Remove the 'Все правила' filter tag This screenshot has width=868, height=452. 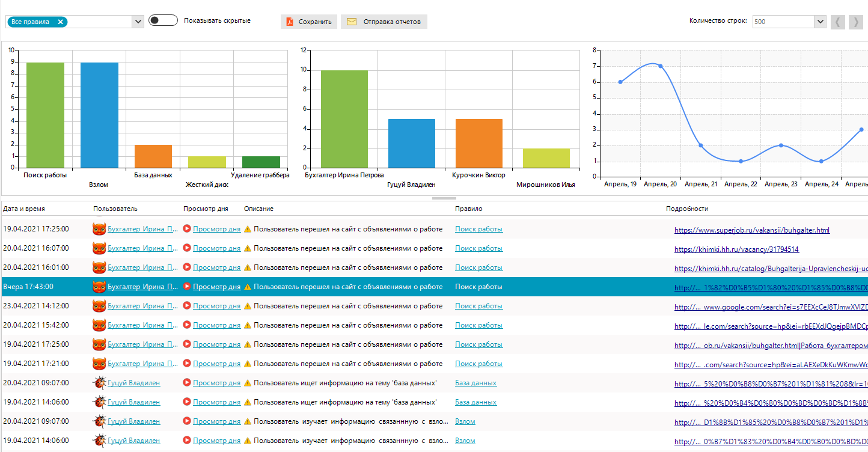[60, 22]
